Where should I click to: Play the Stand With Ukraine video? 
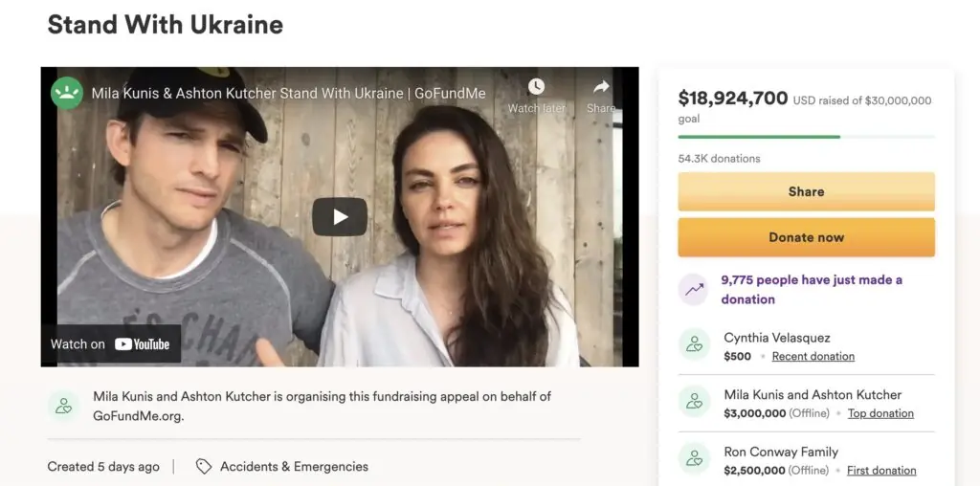(x=340, y=217)
